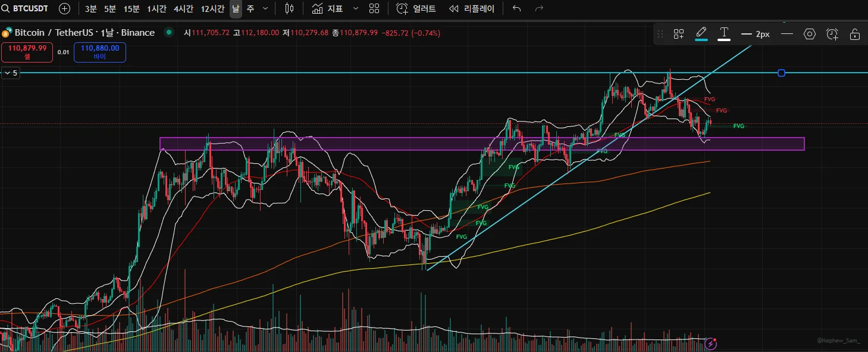Screen dimensions: 868x352
Task: Grab the floating toolbar drag handle
Action: coord(661,34)
